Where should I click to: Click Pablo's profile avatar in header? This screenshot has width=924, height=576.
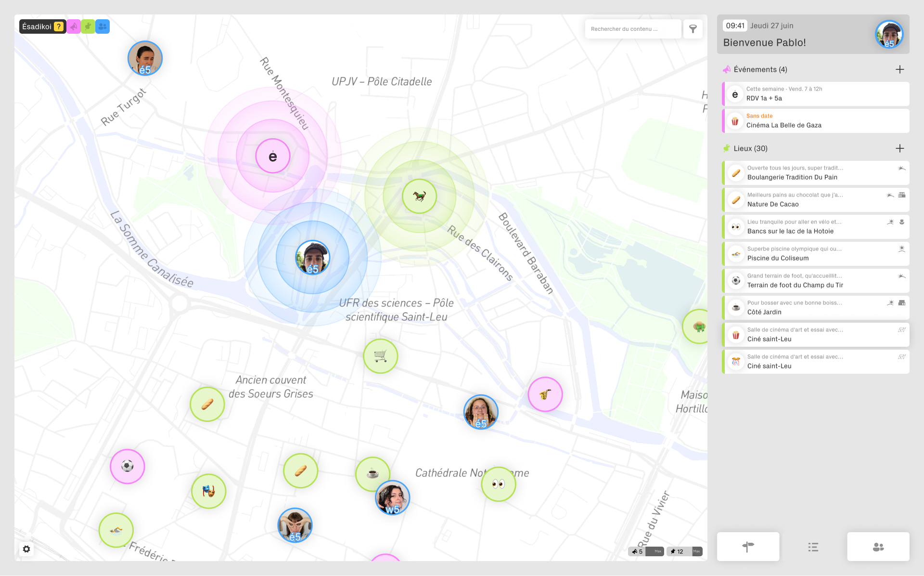(888, 34)
